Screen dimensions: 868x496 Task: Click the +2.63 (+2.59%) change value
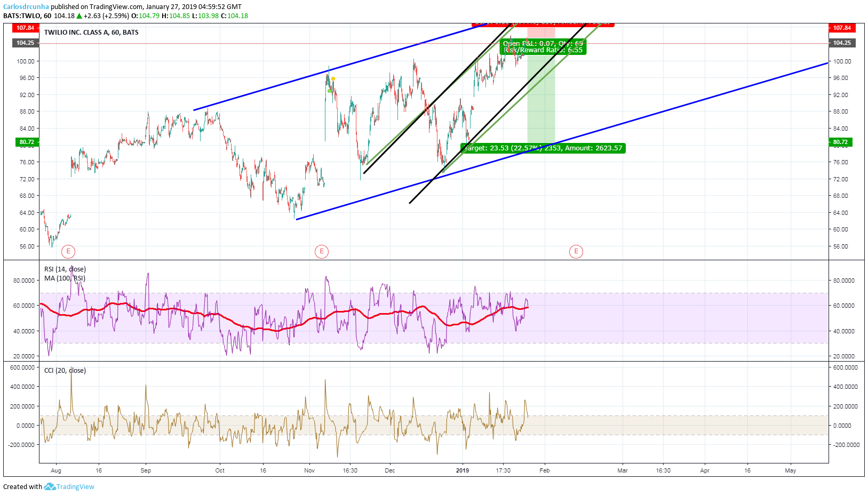click(106, 16)
